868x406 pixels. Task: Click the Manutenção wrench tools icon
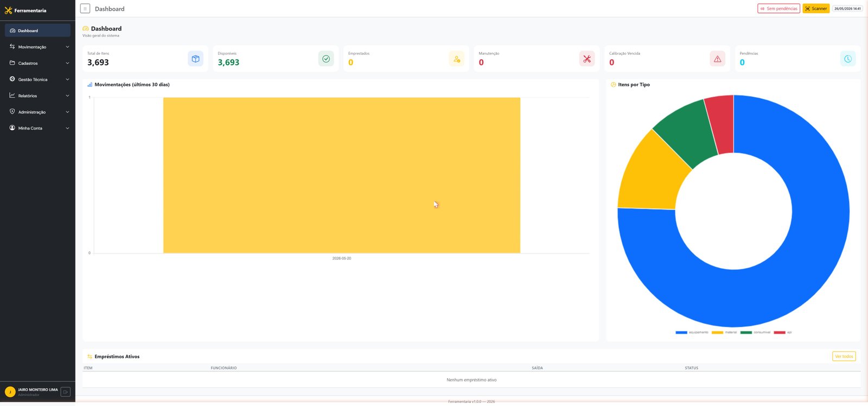click(x=587, y=59)
